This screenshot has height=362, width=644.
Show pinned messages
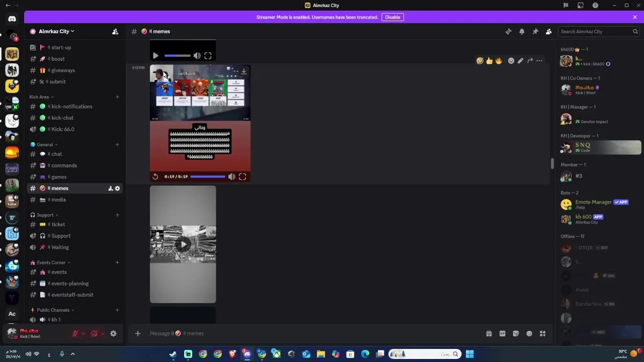tap(535, 31)
